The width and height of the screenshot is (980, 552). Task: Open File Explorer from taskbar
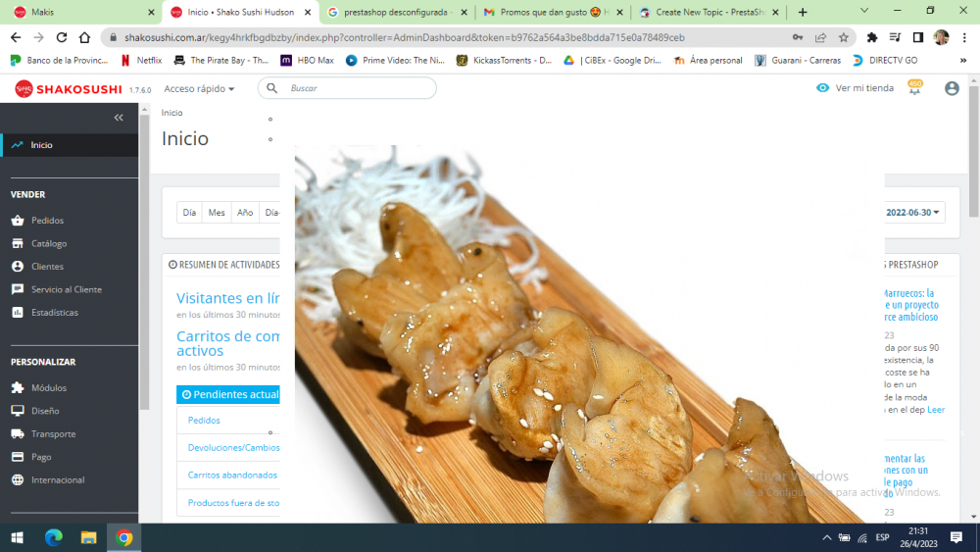(x=89, y=537)
